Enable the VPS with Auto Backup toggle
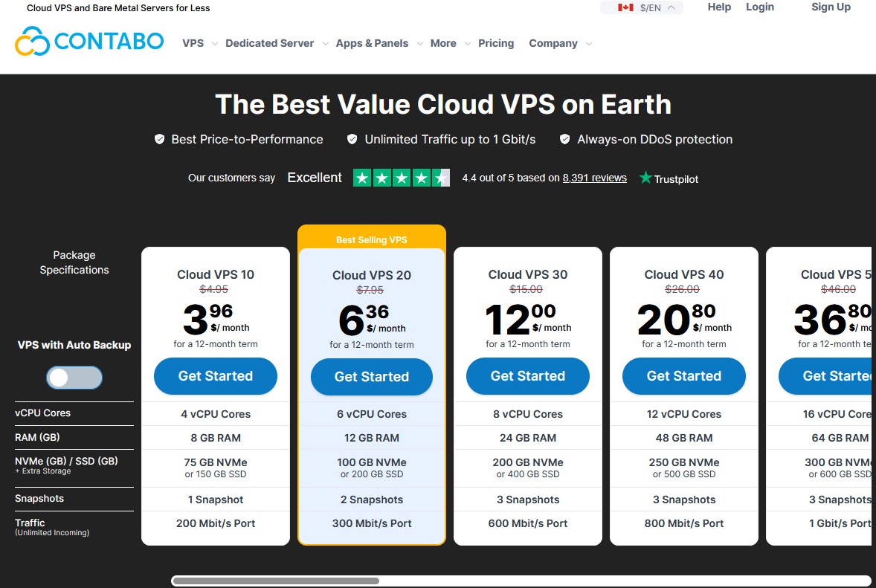 click(x=74, y=378)
